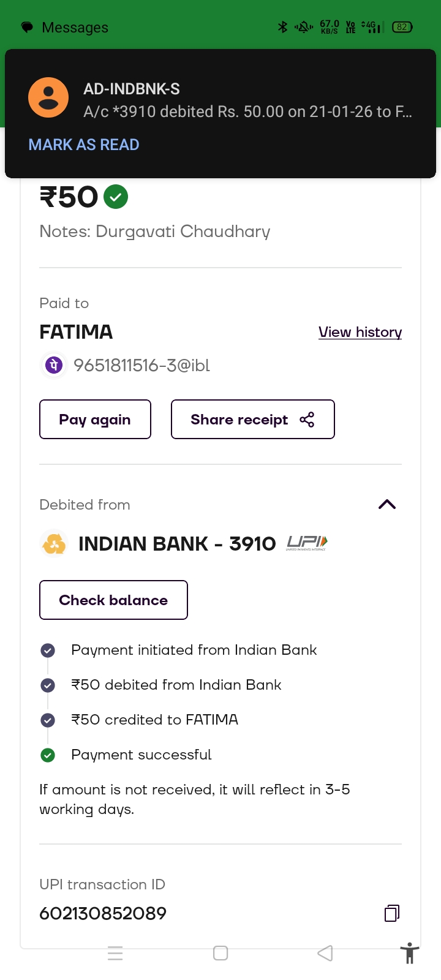Viewport: 441px width, 980px height.
Task: Tap the PhonePe icon next to UPI ID
Action: point(53,366)
